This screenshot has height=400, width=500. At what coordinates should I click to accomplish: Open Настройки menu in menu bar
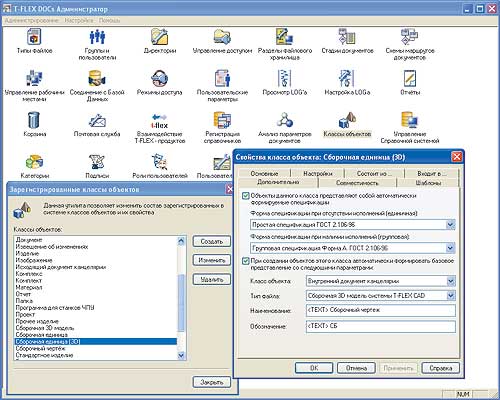pyautogui.click(x=79, y=20)
